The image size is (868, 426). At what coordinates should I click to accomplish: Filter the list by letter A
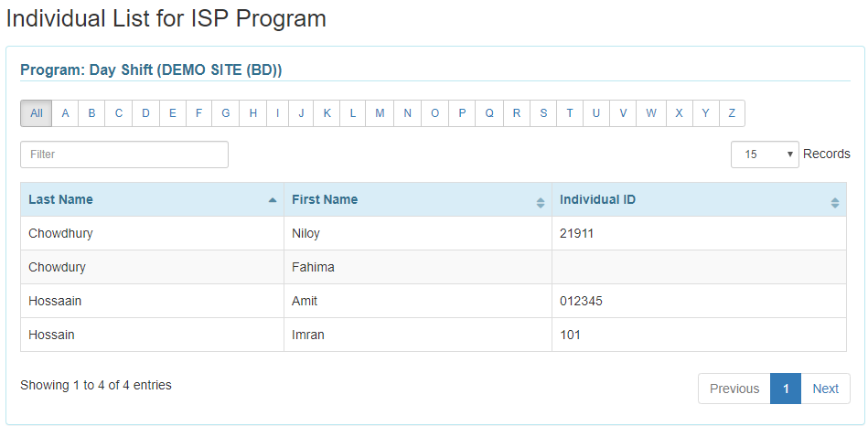[65, 113]
